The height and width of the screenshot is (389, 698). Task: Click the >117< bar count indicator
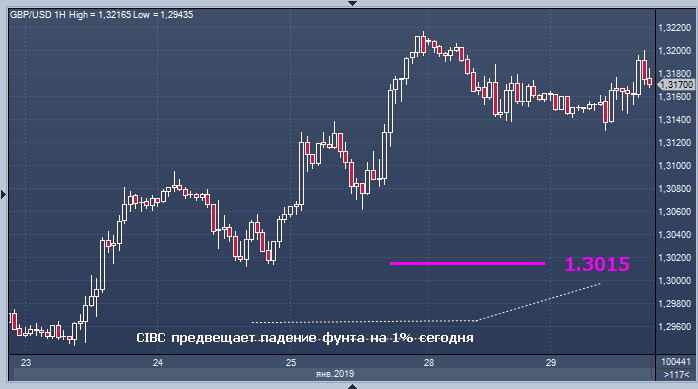click(x=676, y=375)
